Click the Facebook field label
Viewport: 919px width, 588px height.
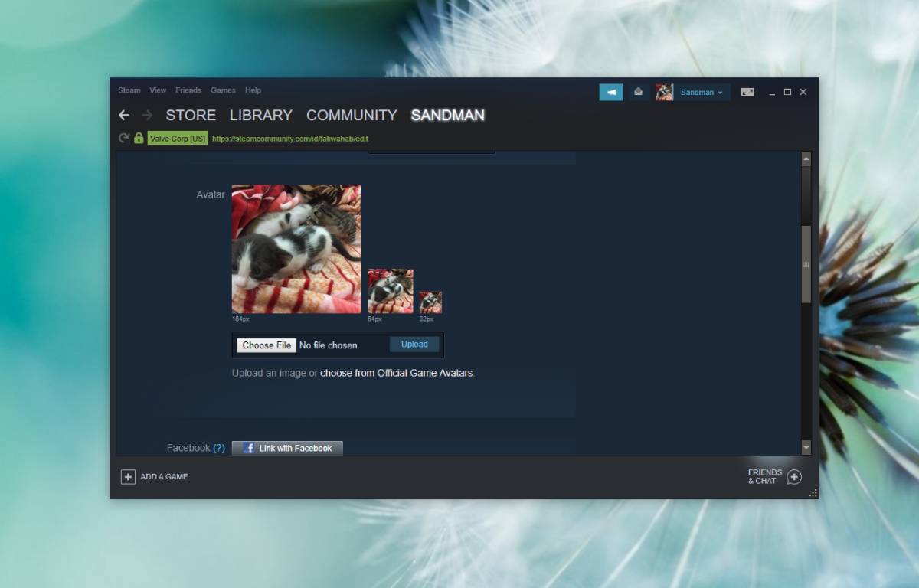188,448
